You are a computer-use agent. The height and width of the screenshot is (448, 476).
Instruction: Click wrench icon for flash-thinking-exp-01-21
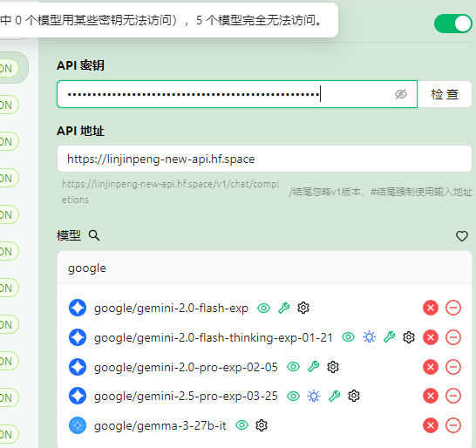coord(389,337)
